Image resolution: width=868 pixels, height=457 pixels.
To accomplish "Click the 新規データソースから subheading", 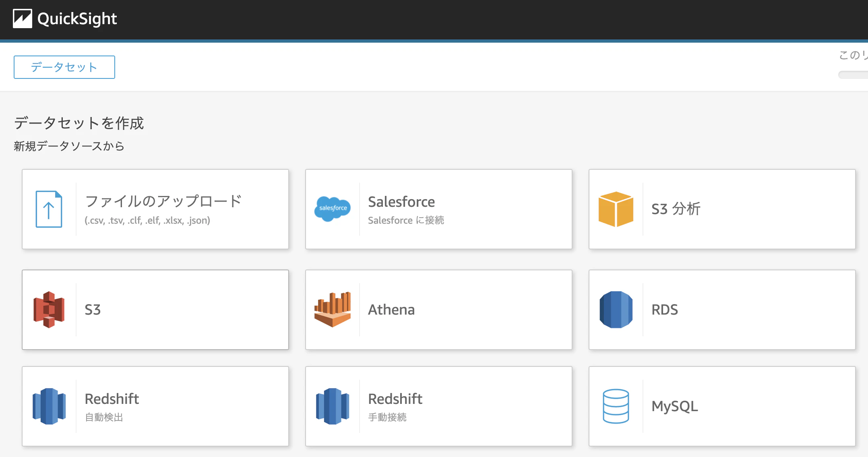I will pyautogui.click(x=69, y=146).
